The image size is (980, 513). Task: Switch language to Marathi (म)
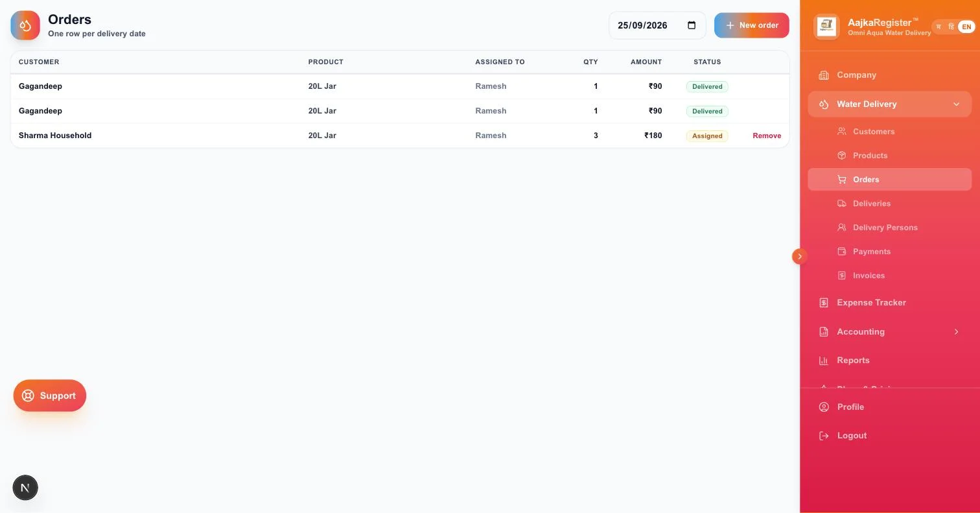pos(939,27)
